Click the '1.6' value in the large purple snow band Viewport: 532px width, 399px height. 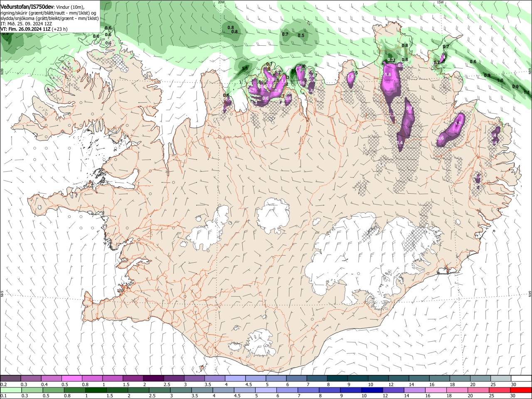click(x=388, y=74)
